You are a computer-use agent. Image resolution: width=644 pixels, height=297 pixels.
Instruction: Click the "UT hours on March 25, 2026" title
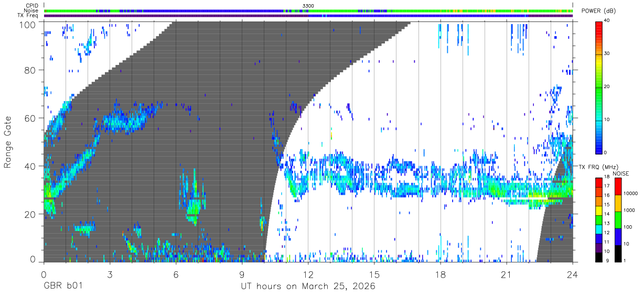pos(307,287)
